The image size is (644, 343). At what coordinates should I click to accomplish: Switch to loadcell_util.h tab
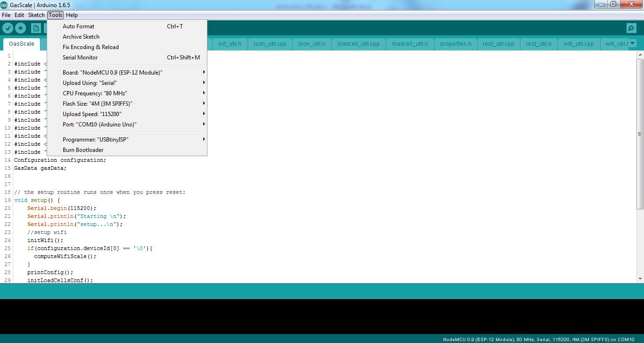point(410,44)
